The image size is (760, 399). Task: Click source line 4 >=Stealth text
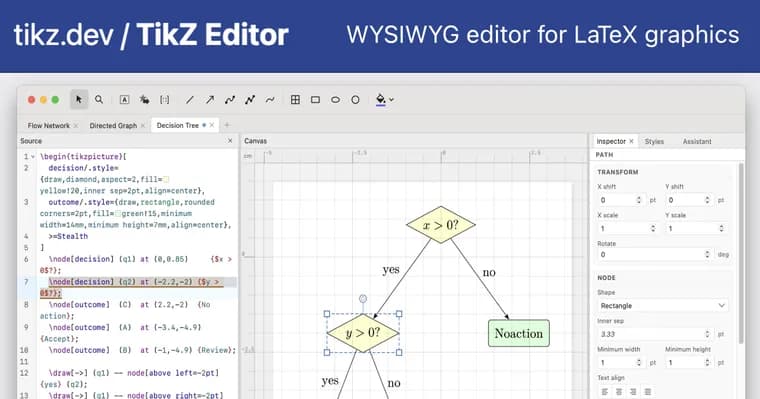point(68,236)
